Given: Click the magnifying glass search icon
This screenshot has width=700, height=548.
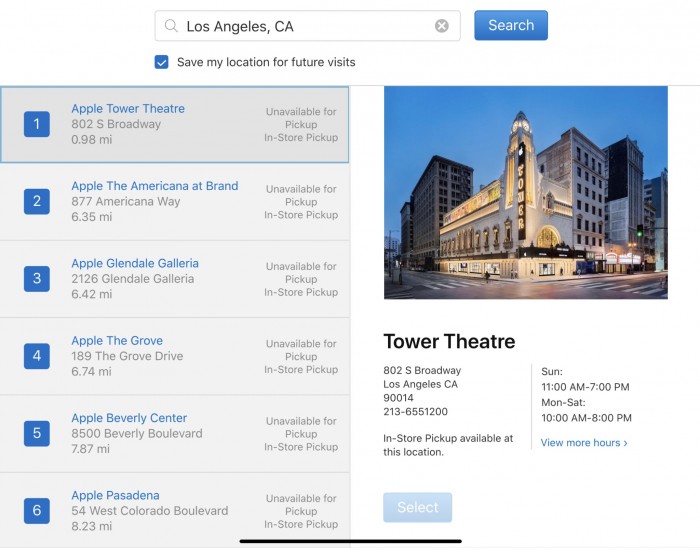Looking at the screenshot, I should (x=172, y=26).
